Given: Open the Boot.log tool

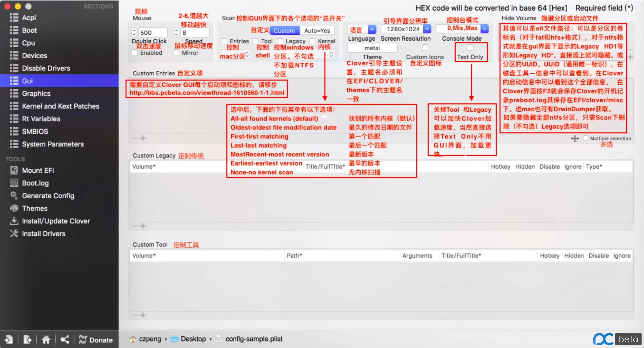Looking at the screenshot, I should 29,183.
